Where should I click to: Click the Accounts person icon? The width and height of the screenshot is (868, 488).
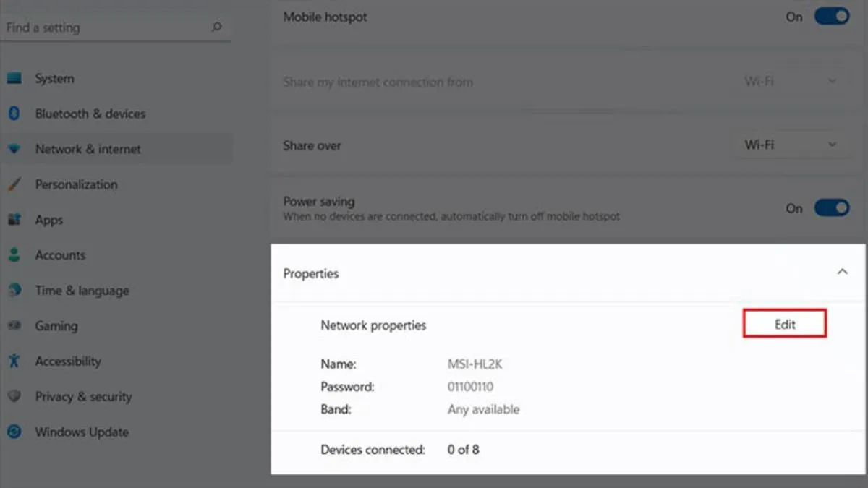tap(14, 255)
